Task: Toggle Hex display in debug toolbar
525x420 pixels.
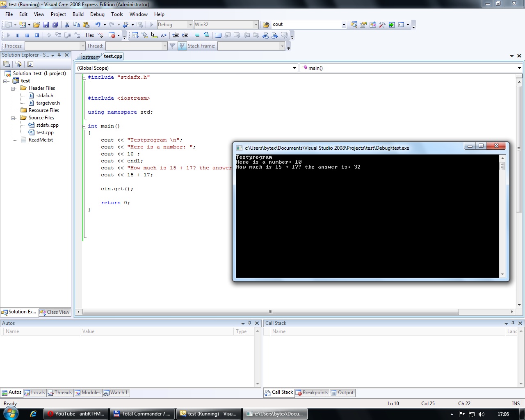Action: [90, 35]
